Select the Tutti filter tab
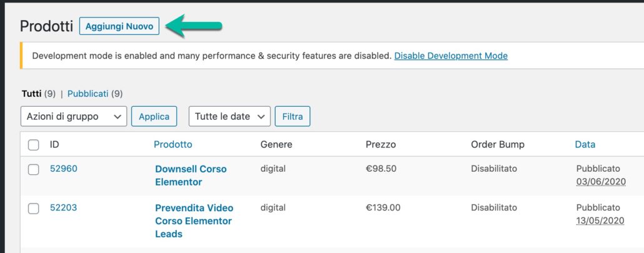644x253 pixels. coord(31,94)
